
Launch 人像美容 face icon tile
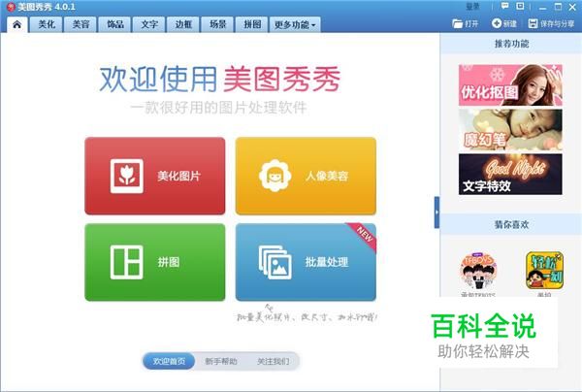point(306,176)
